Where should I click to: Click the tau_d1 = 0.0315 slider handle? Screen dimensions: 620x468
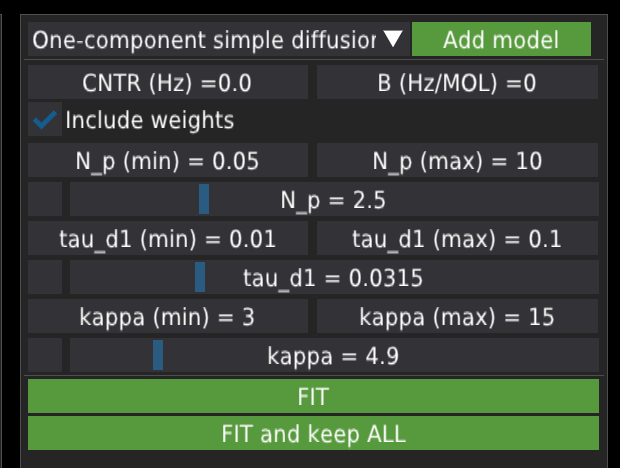[x=200, y=277]
